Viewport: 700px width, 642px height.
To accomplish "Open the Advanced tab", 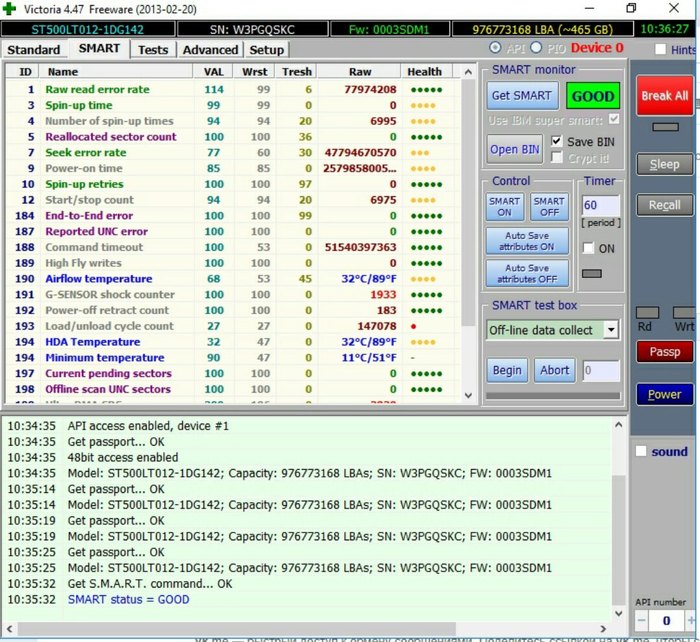I will click(x=210, y=49).
